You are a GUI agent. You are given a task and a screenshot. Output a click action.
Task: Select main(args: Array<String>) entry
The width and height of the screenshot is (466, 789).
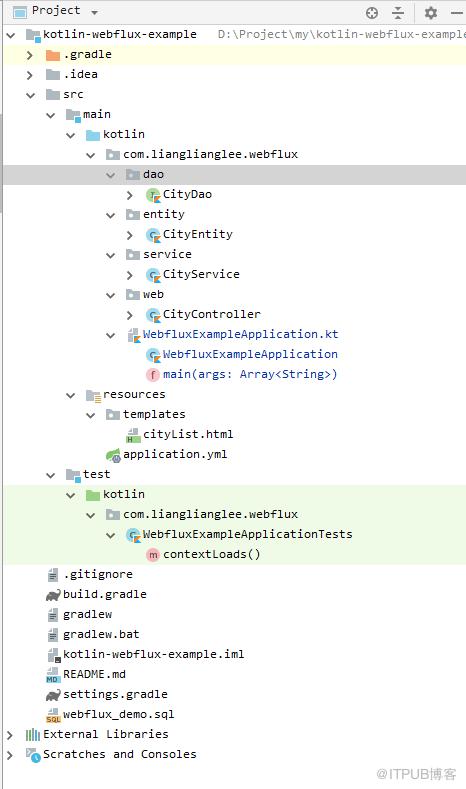point(250,374)
